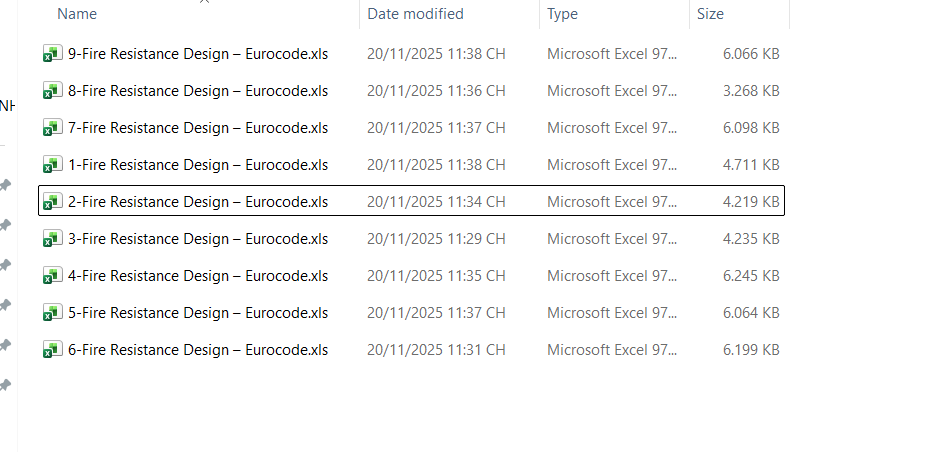Click Microsoft Excel 97 type of 9-Fire file
This screenshot has height=452, width=925.
[612, 54]
